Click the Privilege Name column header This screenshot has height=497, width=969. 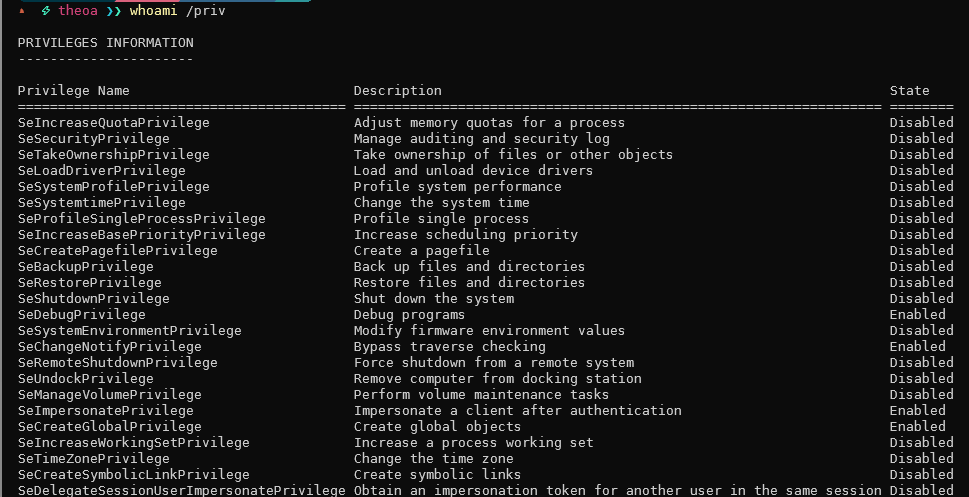pyautogui.click(x=73, y=91)
